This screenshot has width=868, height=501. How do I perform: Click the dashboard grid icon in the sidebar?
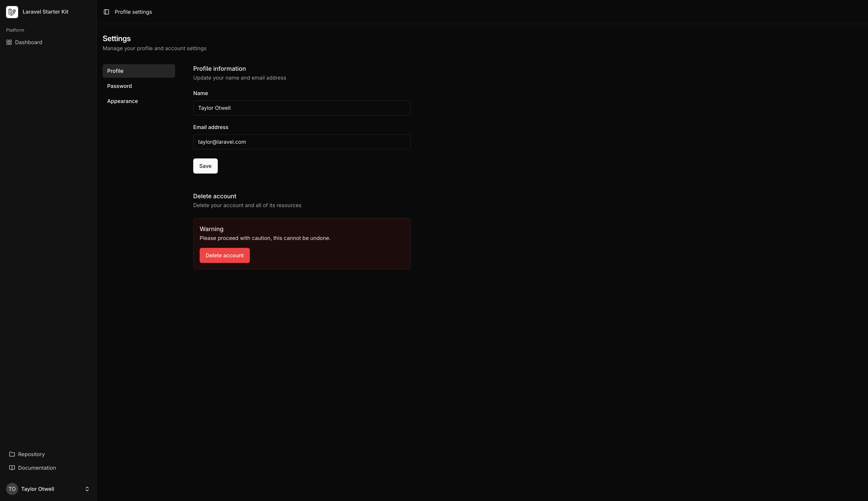pos(9,42)
